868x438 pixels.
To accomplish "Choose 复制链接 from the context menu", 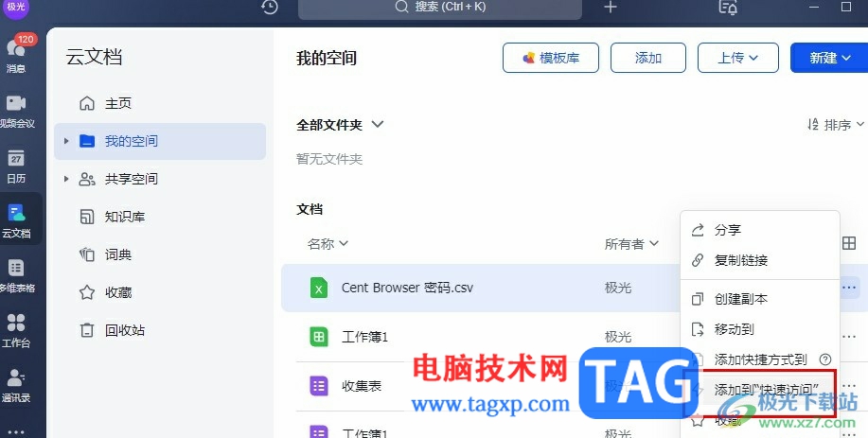I will pos(759,260).
